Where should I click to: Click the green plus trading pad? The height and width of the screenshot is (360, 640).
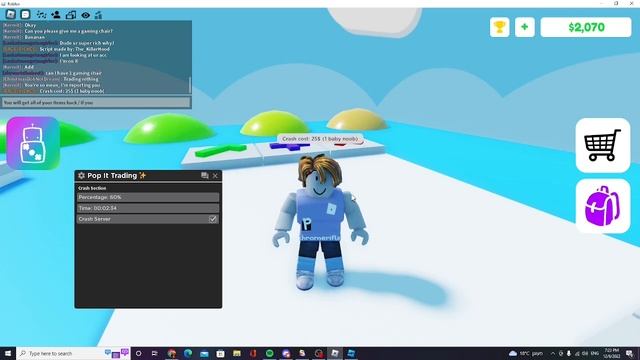point(220,150)
